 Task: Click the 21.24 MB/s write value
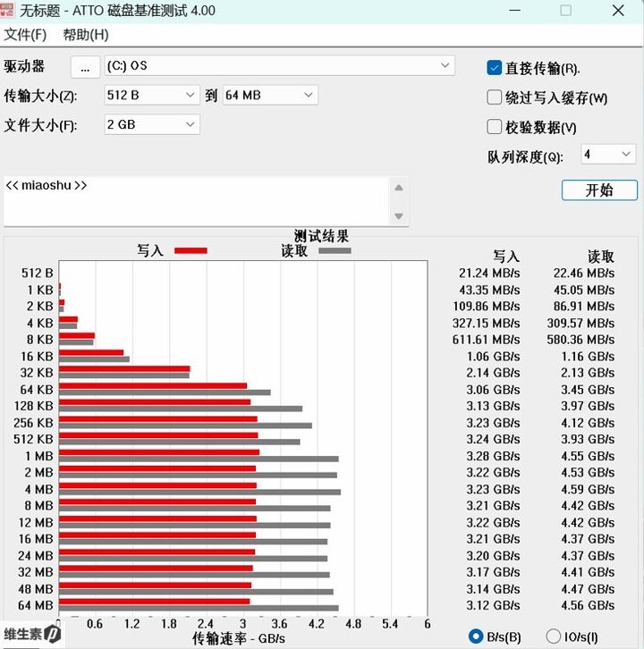point(489,274)
